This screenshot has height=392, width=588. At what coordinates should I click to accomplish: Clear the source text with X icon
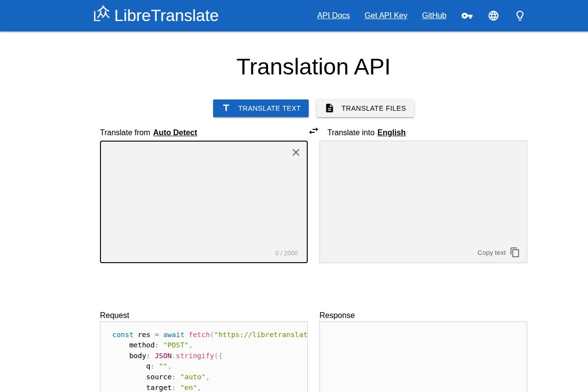tap(296, 152)
